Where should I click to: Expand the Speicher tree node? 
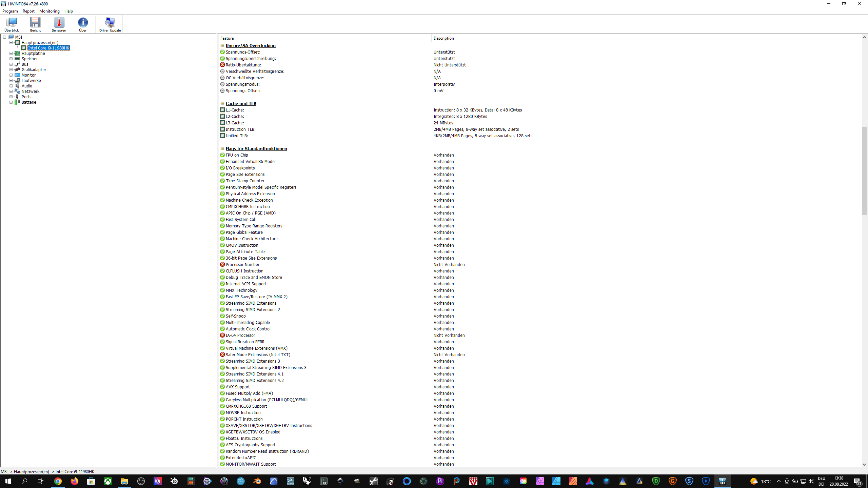pos(11,59)
